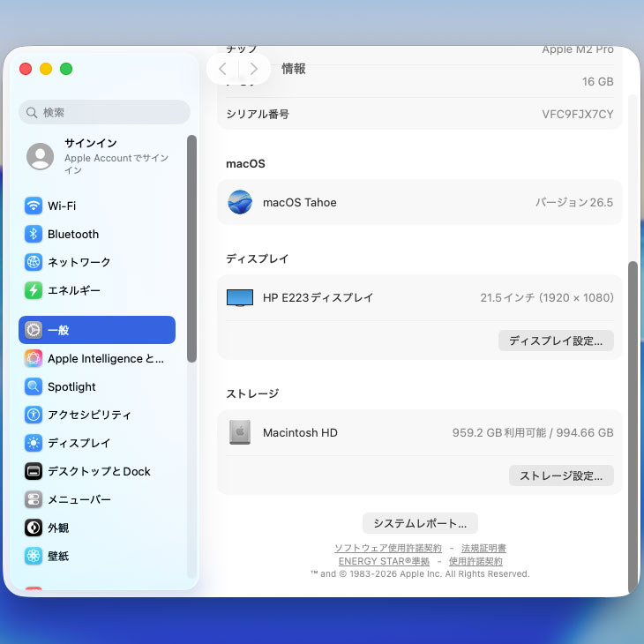Click the sidebar vertical scrollbar
The image size is (644, 644).
(x=191, y=249)
